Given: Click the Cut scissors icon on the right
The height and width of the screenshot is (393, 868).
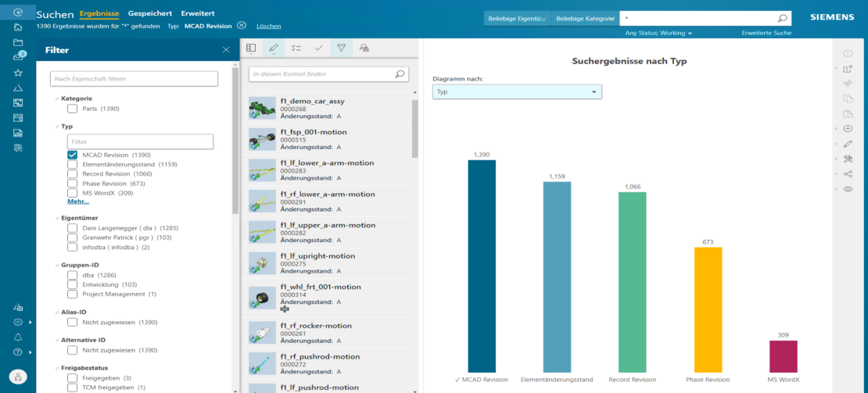Looking at the screenshot, I should pos(848,84).
